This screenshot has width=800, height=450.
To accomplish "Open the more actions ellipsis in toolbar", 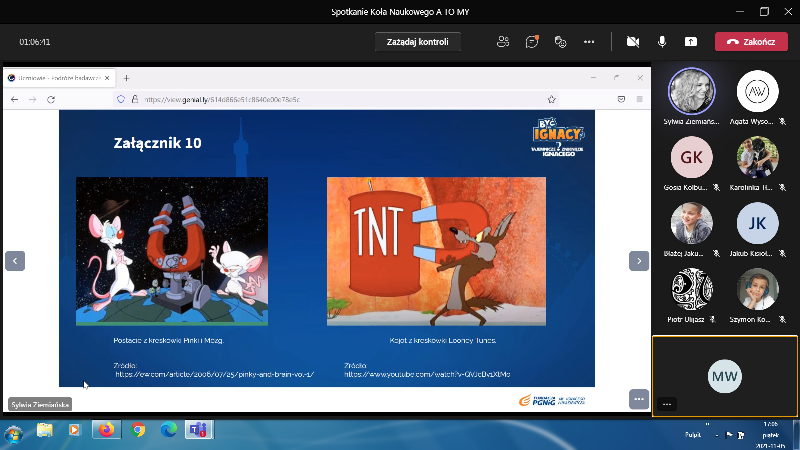I will (589, 42).
